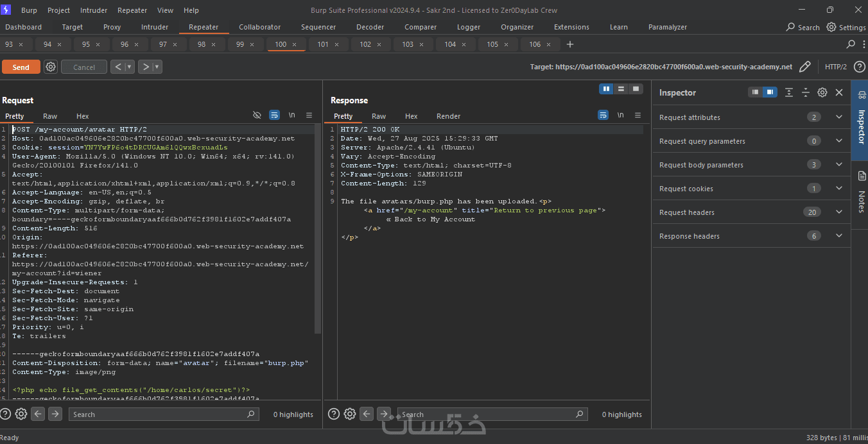Go forward to next request arrow
The width and height of the screenshot is (868, 444).
tap(145, 67)
